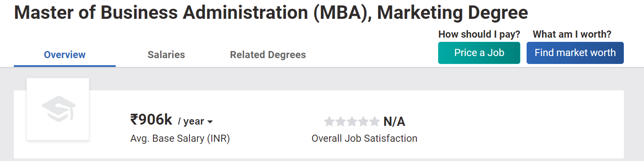This screenshot has width=644, height=161.
Task: Open the Salaries tab
Action: (166, 55)
